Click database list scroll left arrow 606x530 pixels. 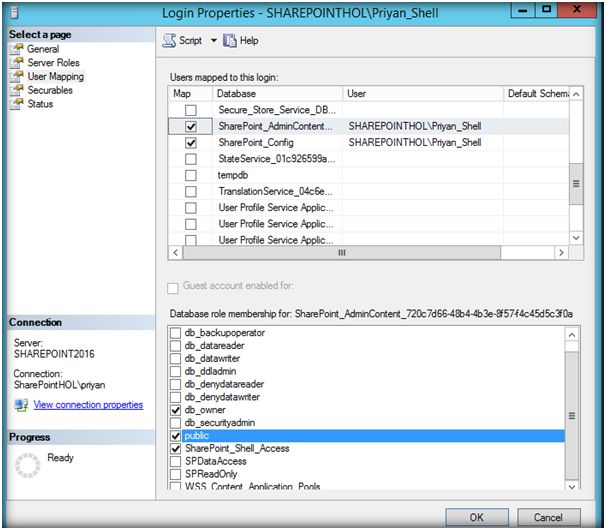point(176,253)
